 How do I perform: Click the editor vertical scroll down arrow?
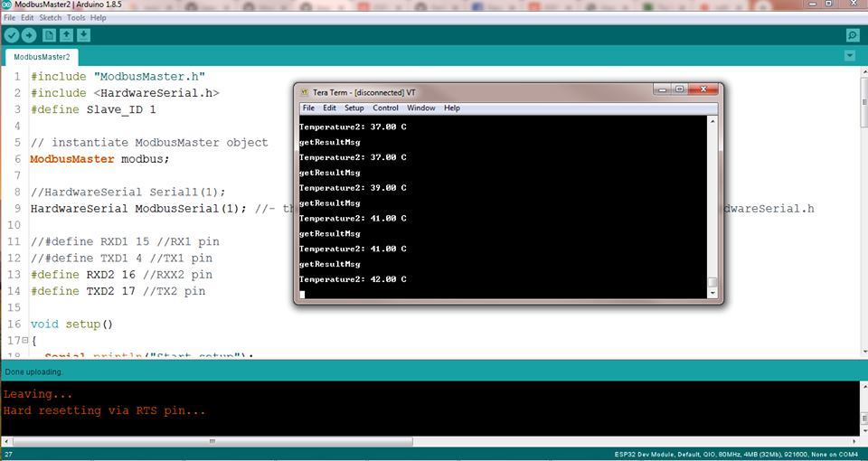(864, 352)
